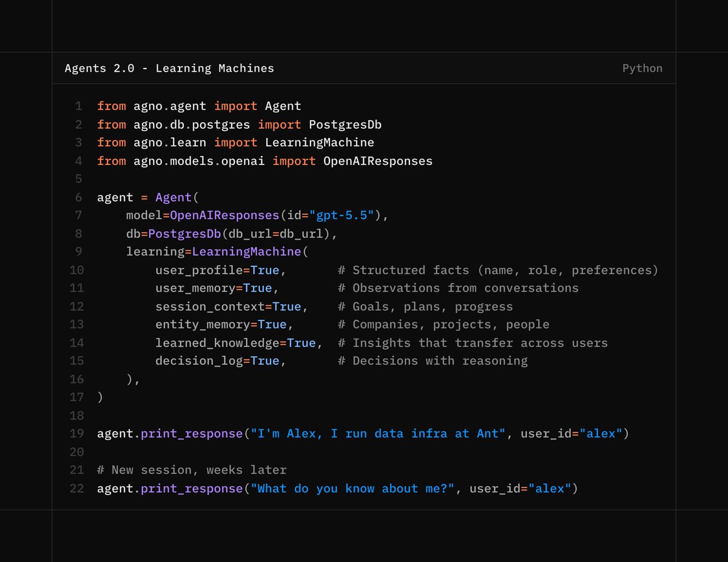Click 'PostgresDb' in the import on line 2
Image resolution: width=728 pixels, height=562 pixels.
pyautogui.click(x=345, y=124)
